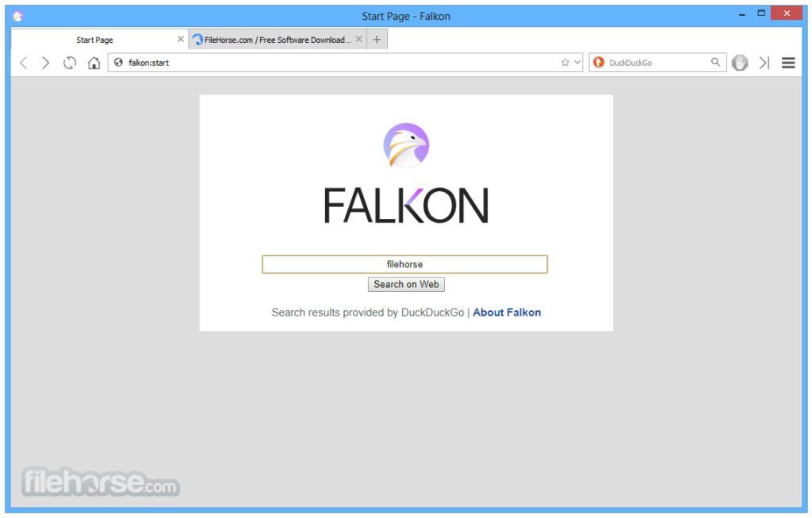Open the Falkon hamburger main menu
812x518 pixels.
[788, 63]
